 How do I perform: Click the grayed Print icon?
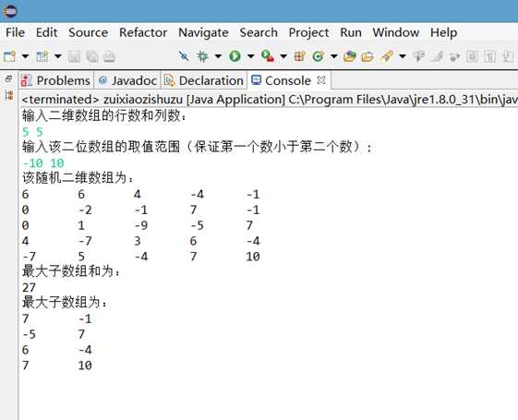(x=109, y=57)
